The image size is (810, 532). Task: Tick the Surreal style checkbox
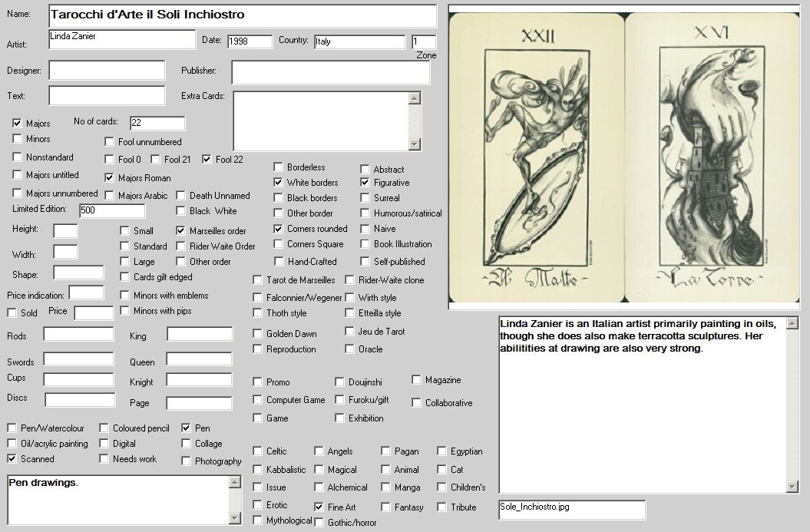click(365, 198)
